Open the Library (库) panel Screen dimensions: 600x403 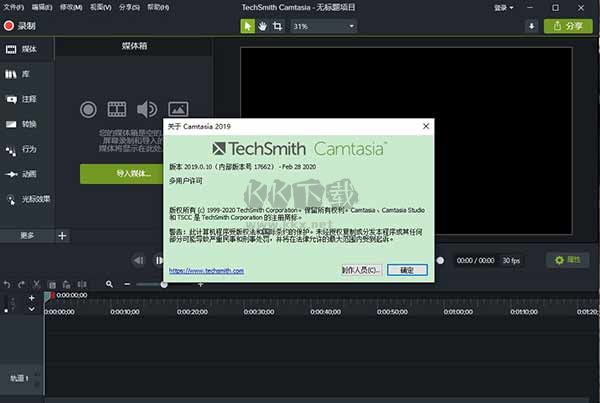coord(17,74)
